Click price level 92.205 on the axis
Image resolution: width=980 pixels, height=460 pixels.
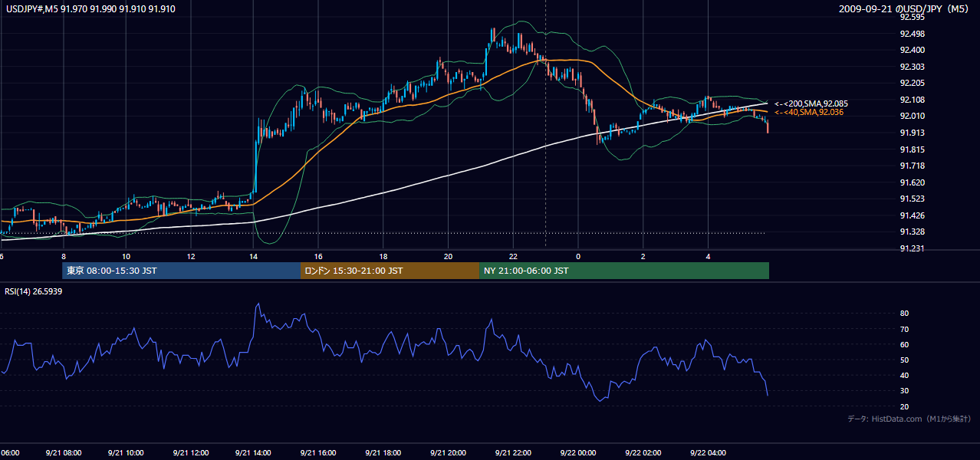(913, 83)
